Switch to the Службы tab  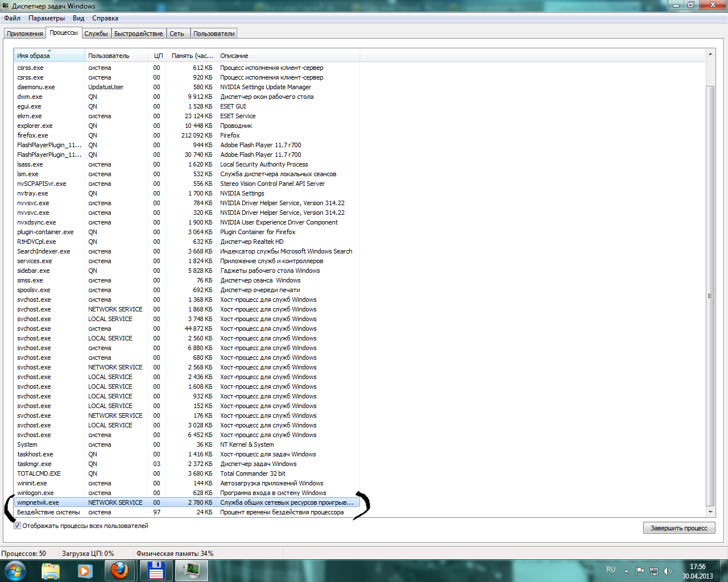pyautogui.click(x=96, y=34)
